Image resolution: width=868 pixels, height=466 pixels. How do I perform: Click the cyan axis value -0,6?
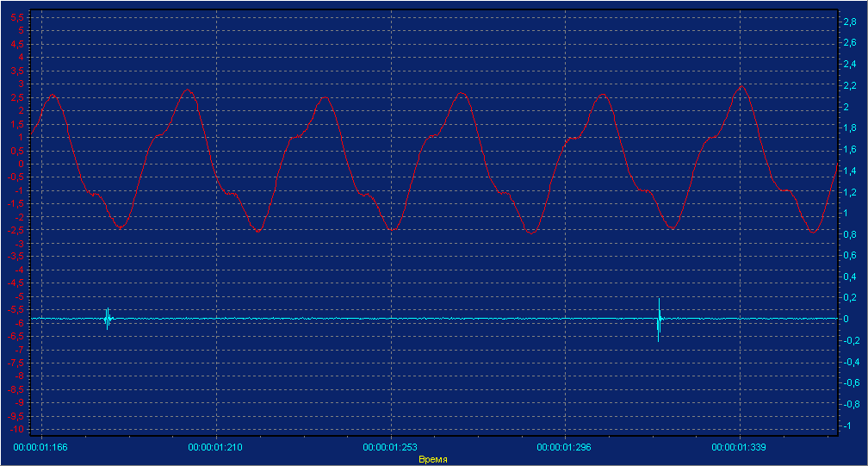pyautogui.click(x=851, y=383)
